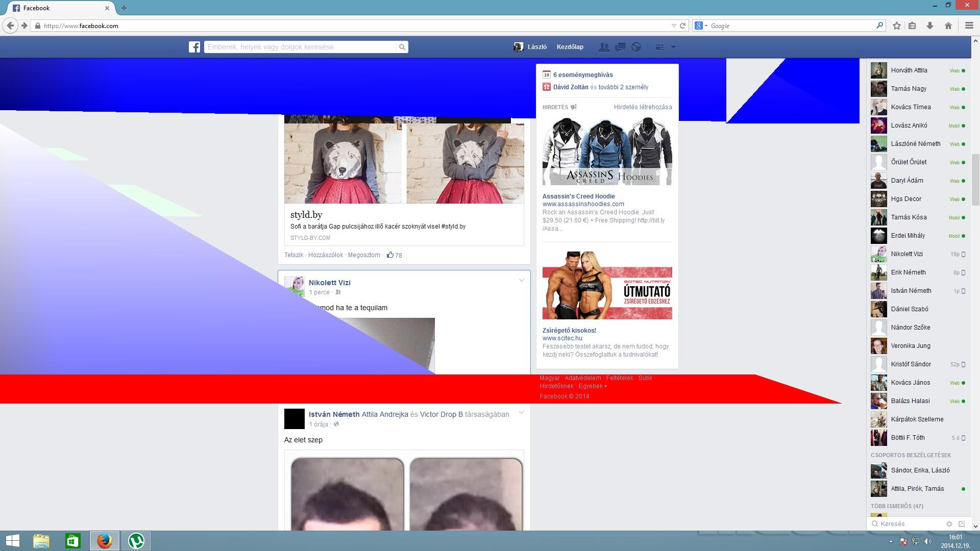Open Windows Store from the taskbar
Image resolution: width=980 pixels, height=551 pixels.
click(x=72, y=541)
